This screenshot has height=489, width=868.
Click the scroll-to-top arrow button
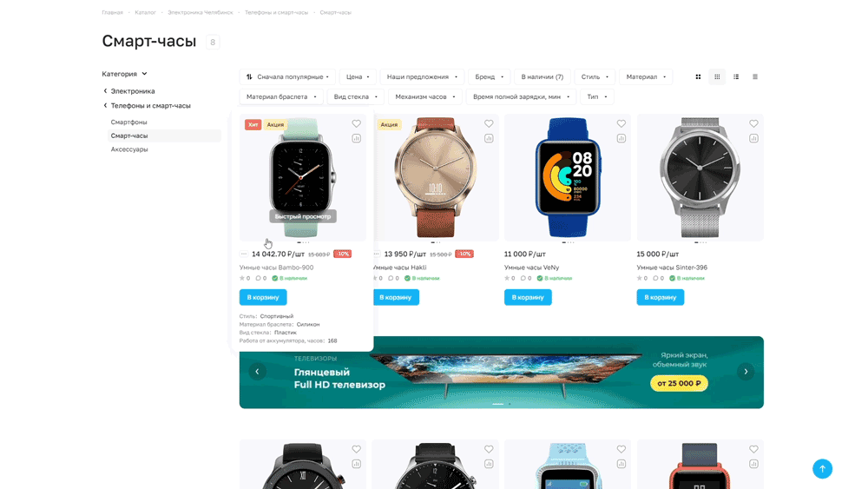[822, 468]
